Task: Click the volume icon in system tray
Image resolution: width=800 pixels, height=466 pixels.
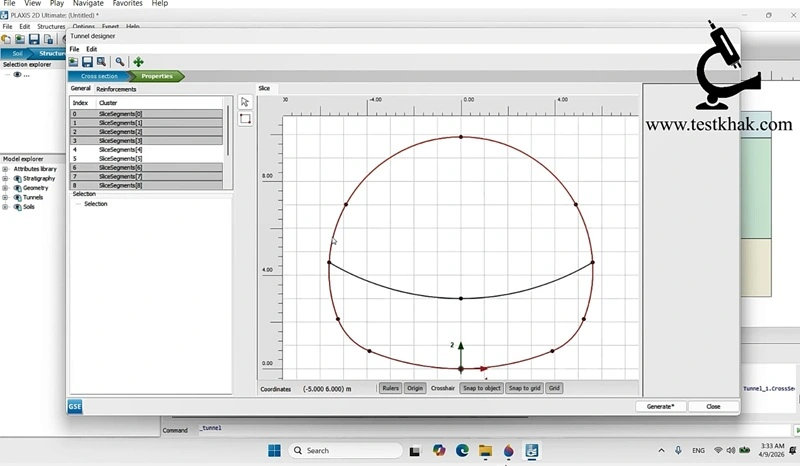Action: click(x=731, y=450)
